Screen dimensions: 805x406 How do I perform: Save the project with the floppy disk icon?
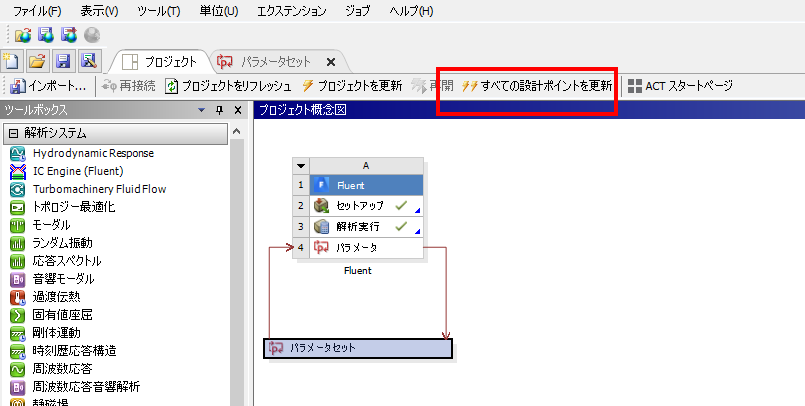(63, 61)
